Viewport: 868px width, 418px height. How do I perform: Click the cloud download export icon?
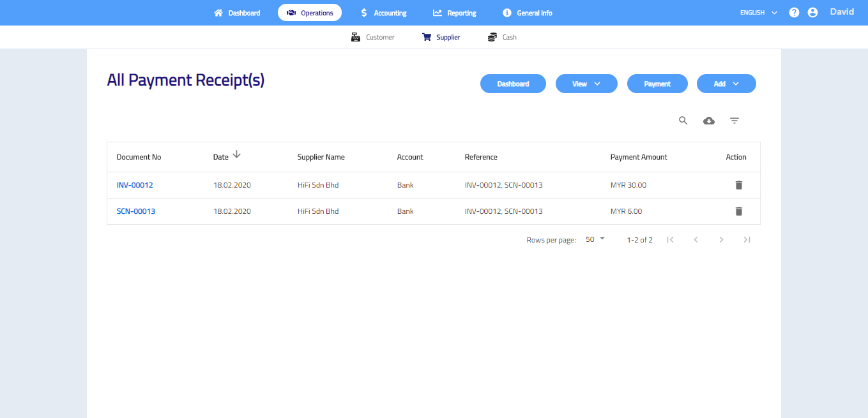pos(708,121)
